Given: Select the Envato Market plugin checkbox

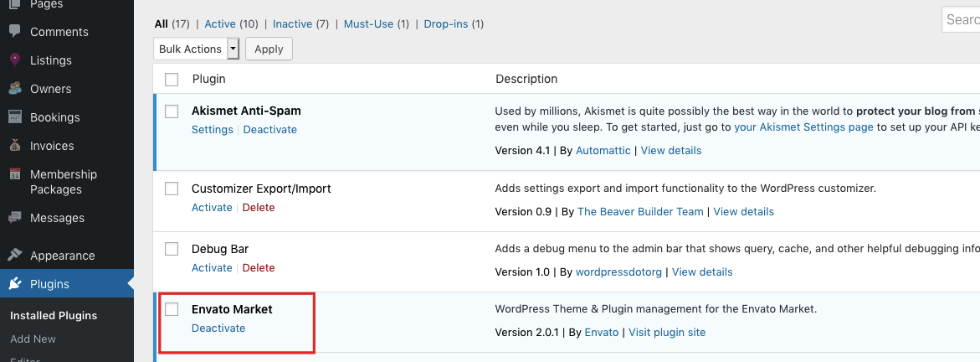Looking at the screenshot, I should pyautogui.click(x=172, y=309).
